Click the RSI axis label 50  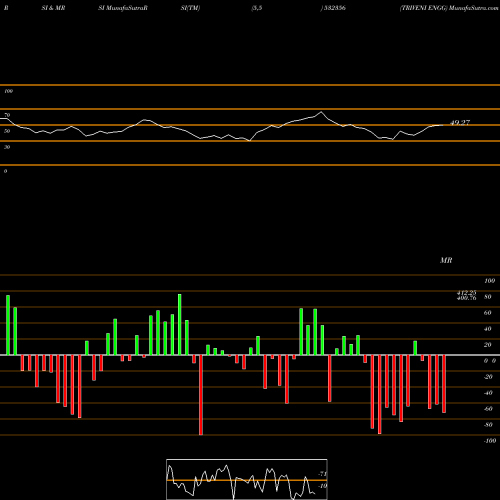pos(7,131)
